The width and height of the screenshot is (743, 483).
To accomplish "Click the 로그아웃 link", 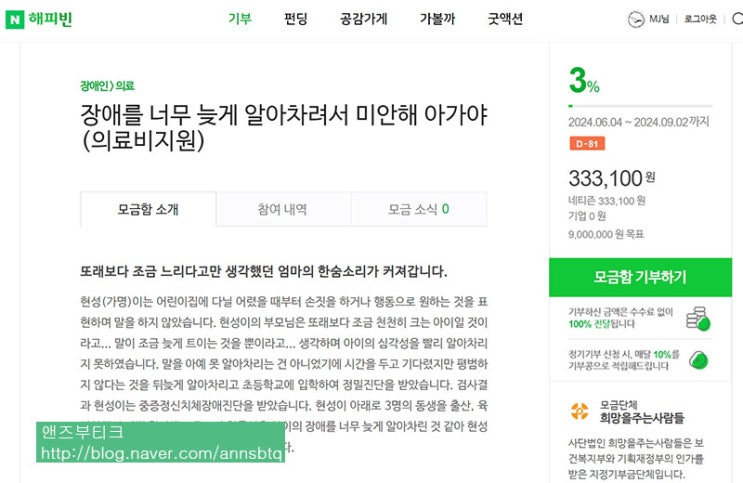I will 700,19.
